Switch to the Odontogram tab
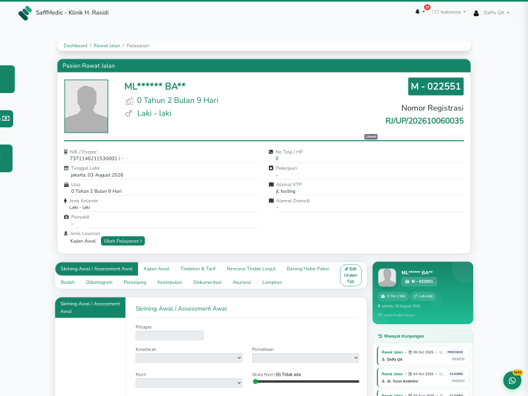The height and width of the screenshot is (396, 528). coord(99,282)
